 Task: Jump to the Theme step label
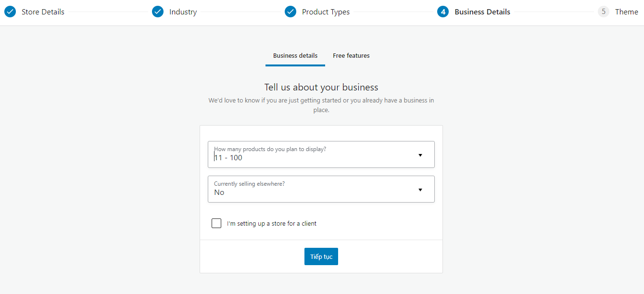[626, 12]
